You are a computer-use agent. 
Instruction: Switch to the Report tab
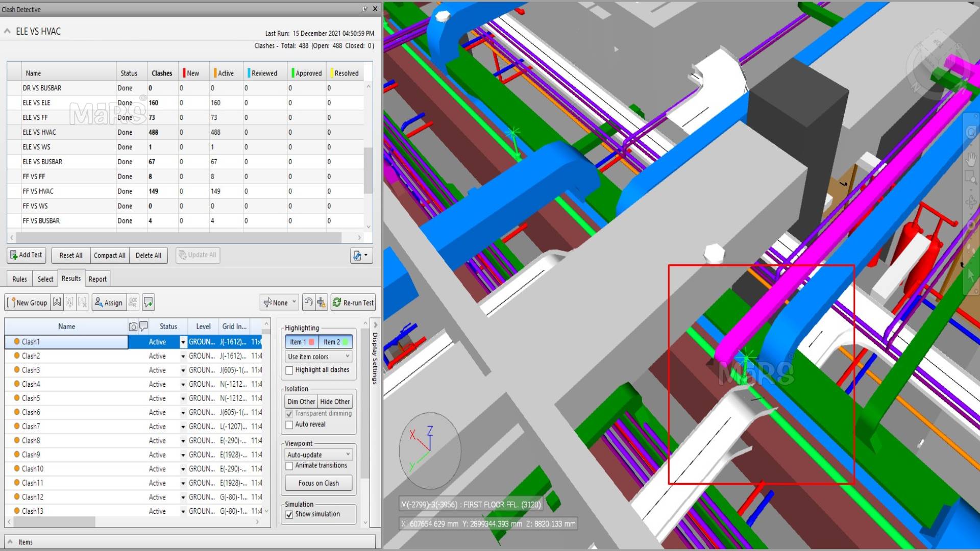[97, 279]
